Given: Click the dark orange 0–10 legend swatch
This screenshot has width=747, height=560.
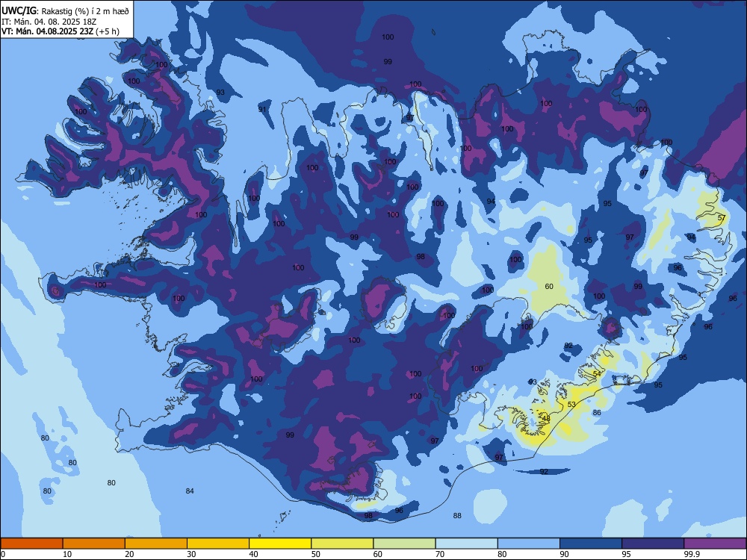Looking at the screenshot, I should click(31, 544).
